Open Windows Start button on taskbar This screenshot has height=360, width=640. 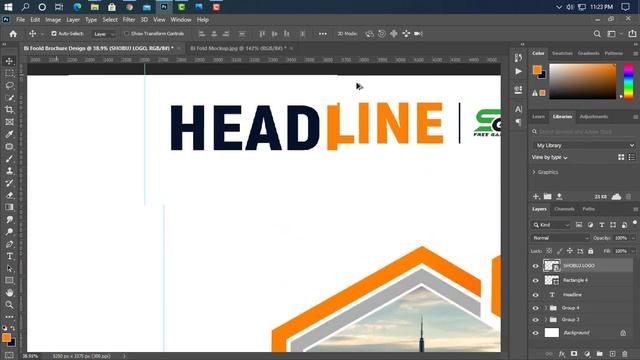[8, 7]
